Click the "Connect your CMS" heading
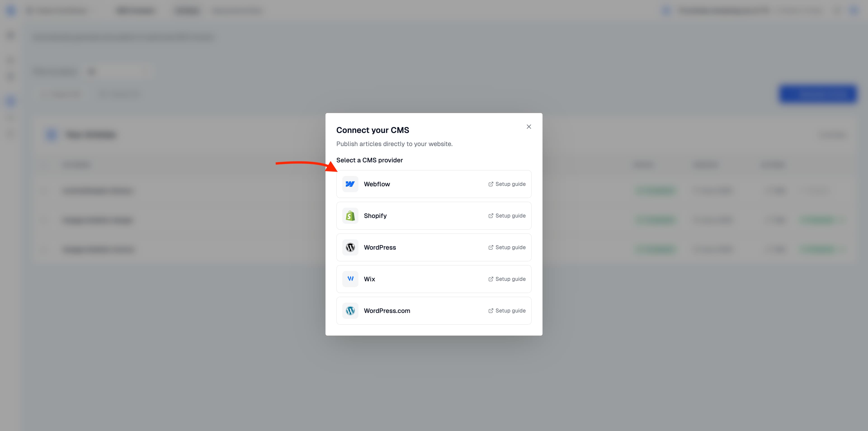 click(373, 130)
